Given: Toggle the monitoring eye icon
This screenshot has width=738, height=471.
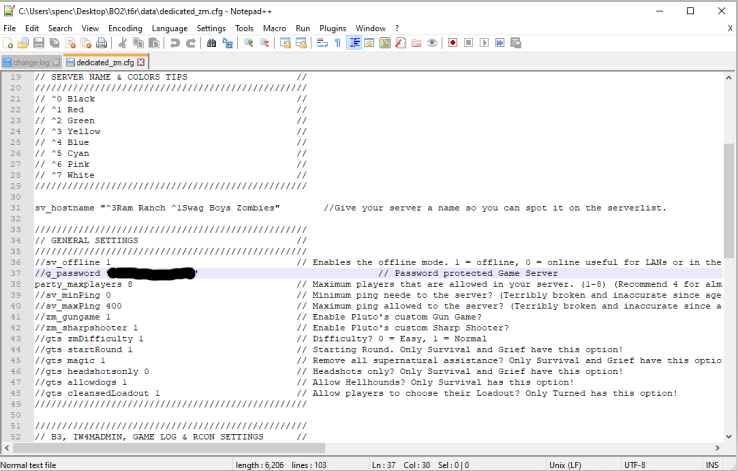Looking at the screenshot, I should click(432, 43).
